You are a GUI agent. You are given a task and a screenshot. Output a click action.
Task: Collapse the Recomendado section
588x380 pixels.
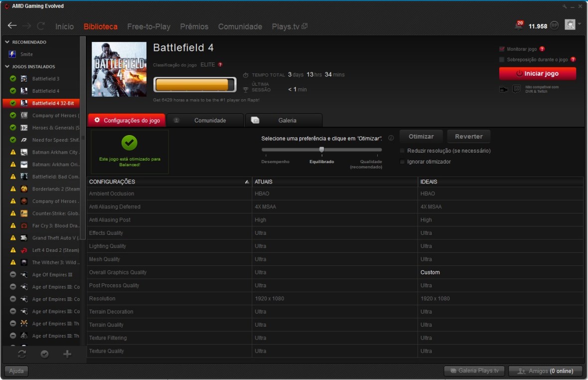[7, 42]
